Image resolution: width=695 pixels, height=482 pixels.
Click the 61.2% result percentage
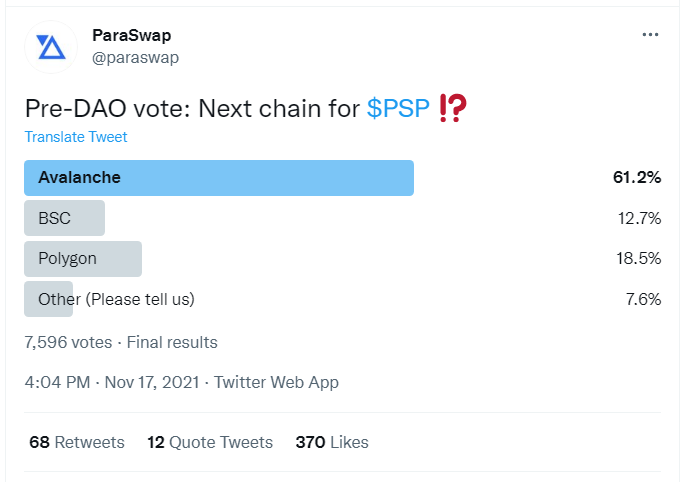click(x=637, y=177)
